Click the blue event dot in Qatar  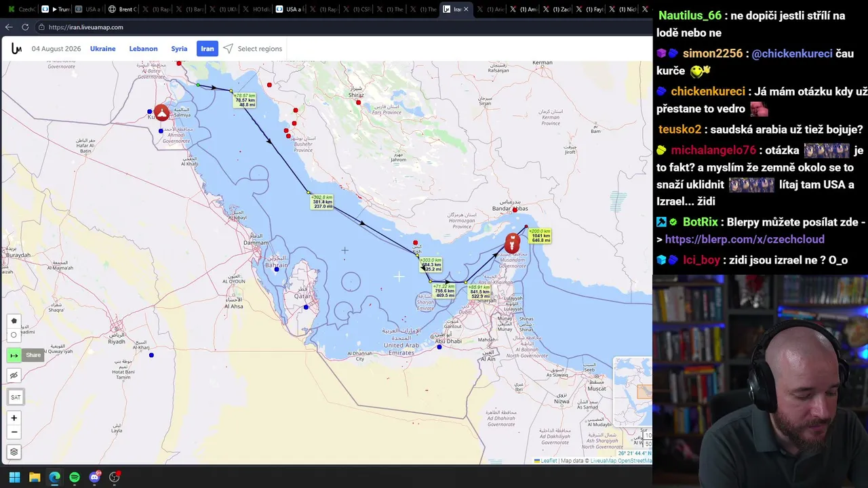pyautogui.click(x=306, y=308)
